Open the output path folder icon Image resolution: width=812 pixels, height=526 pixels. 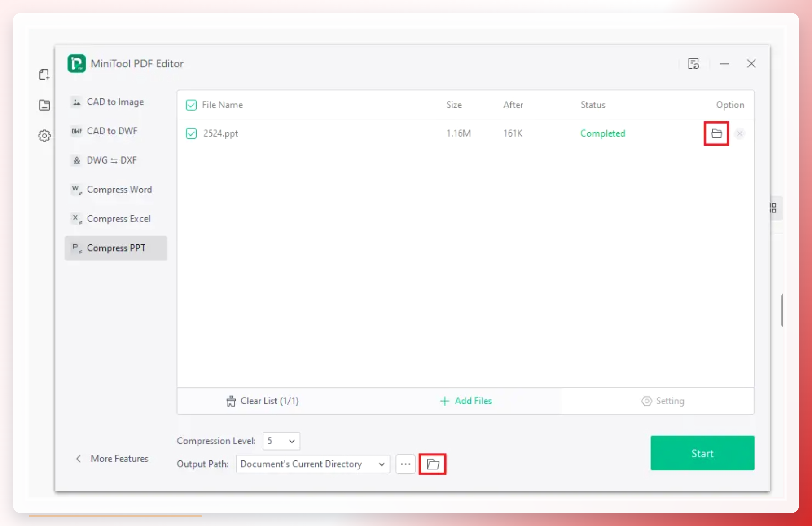pos(433,464)
